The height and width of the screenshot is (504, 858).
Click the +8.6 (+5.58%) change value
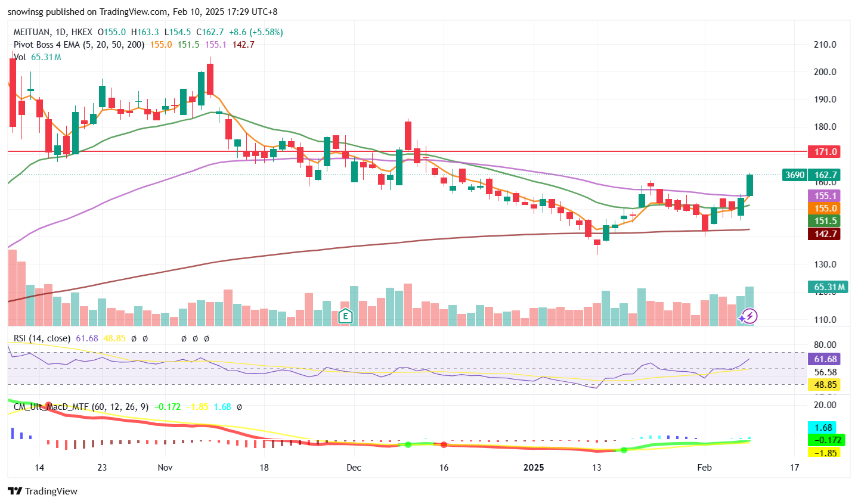coord(255,32)
